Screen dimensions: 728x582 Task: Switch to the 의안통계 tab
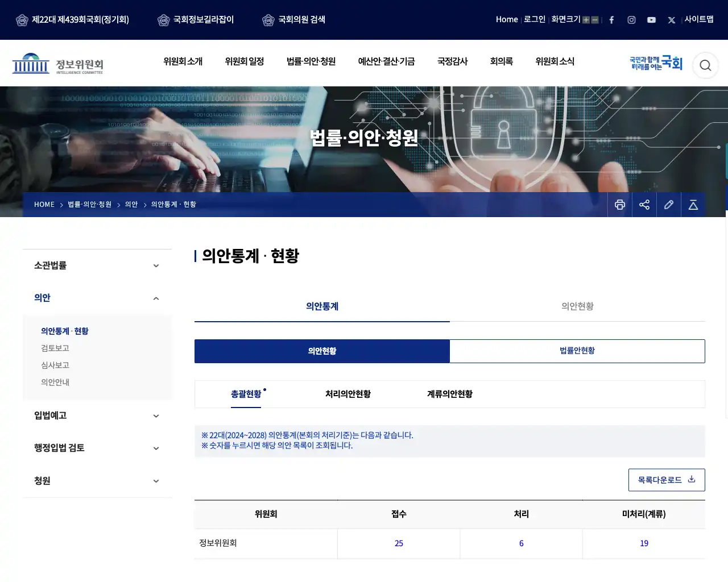pos(322,306)
